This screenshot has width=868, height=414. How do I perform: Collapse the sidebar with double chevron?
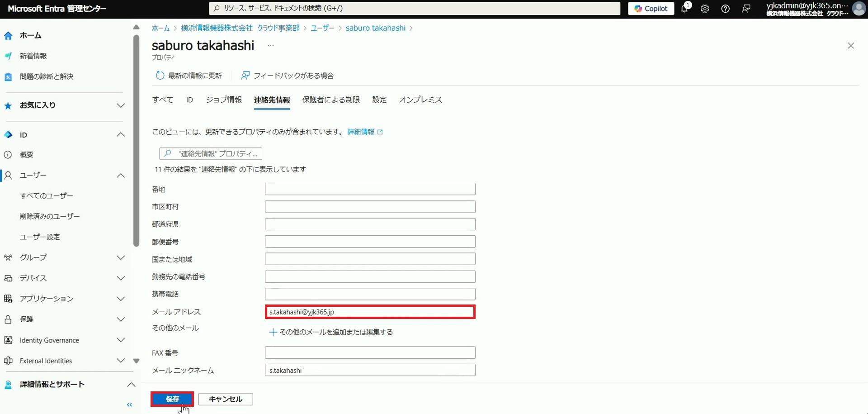(129, 404)
